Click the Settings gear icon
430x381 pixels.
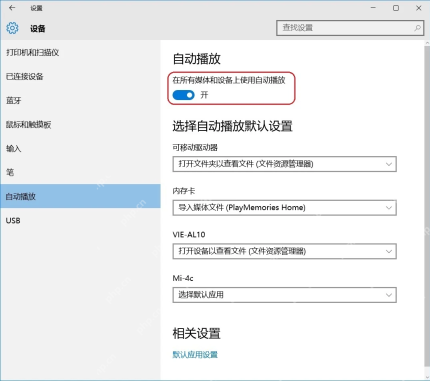click(x=12, y=28)
